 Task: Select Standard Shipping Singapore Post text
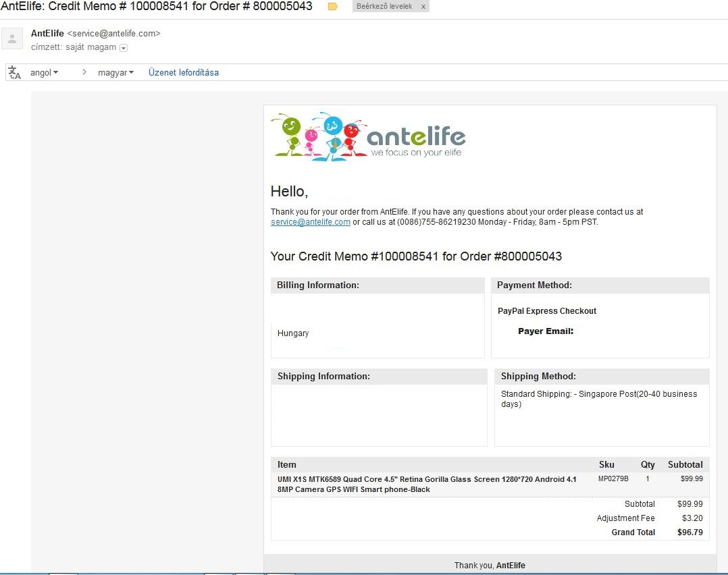[x=599, y=399]
